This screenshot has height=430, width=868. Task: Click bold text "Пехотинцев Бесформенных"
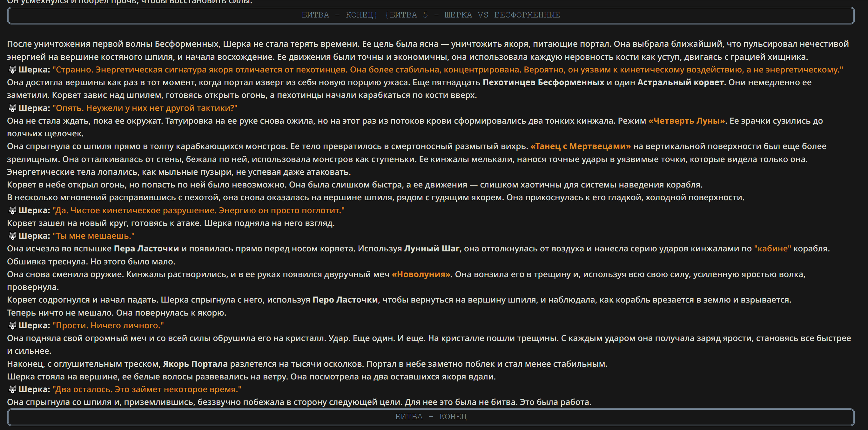(543, 83)
